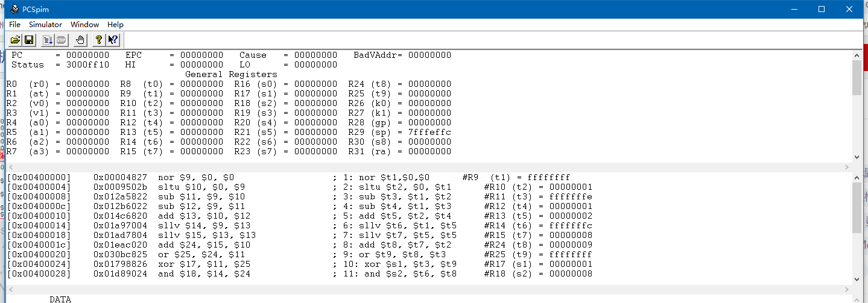Minimize the PCSpim window
Viewport: 868px width, 303px height.
pos(793,9)
